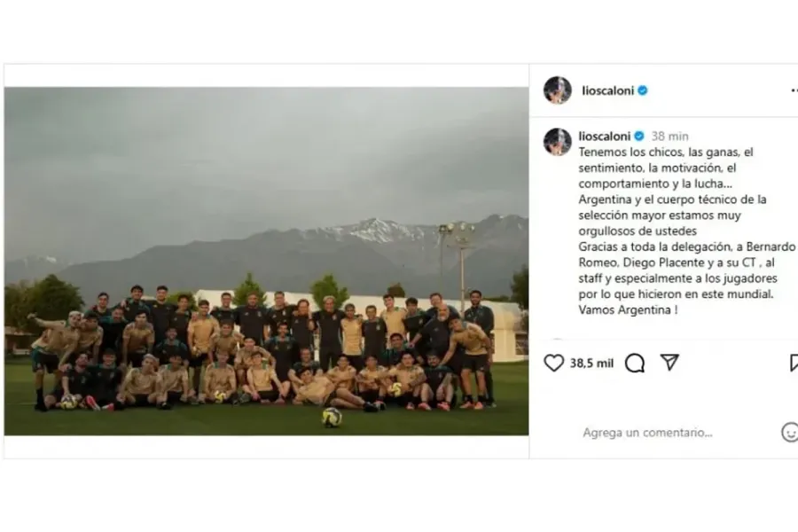Click the verified badge beside the caption username
Screen dimensions: 798x532
point(639,136)
